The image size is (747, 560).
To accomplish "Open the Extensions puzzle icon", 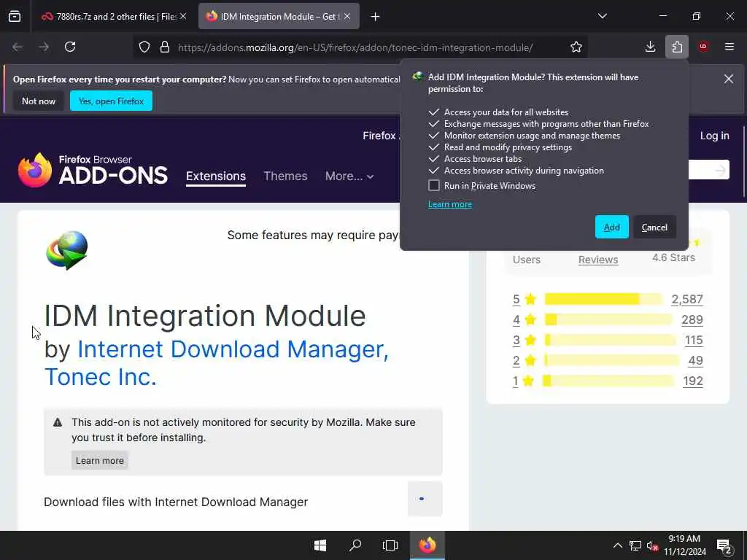I will [x=677, y=47].
